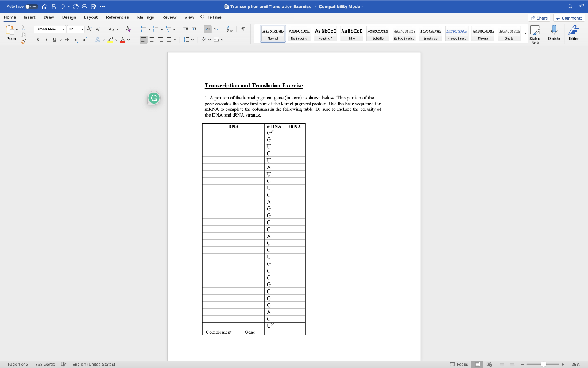This screenshot has width=588, height=368.
Task: Click the Search magnifier icon
Action: click(x=570, y=7)
